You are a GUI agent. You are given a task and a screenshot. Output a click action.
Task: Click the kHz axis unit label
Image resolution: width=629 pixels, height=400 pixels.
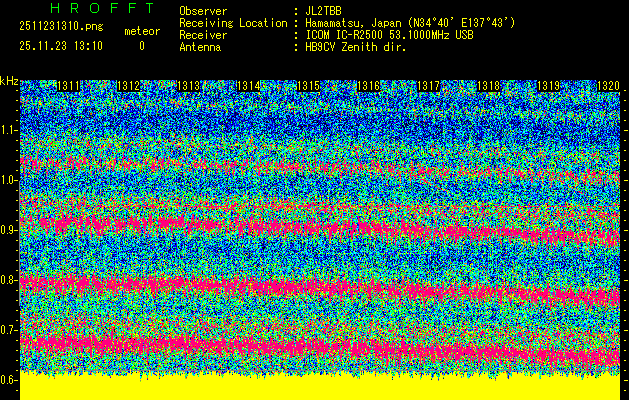tap(9, 81)
